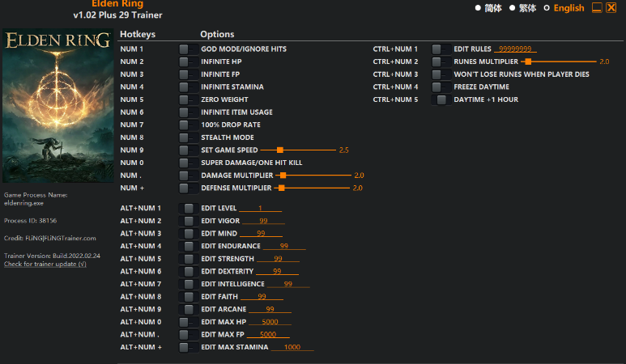Toggle Damage Multiplier switch

[189, 176]
